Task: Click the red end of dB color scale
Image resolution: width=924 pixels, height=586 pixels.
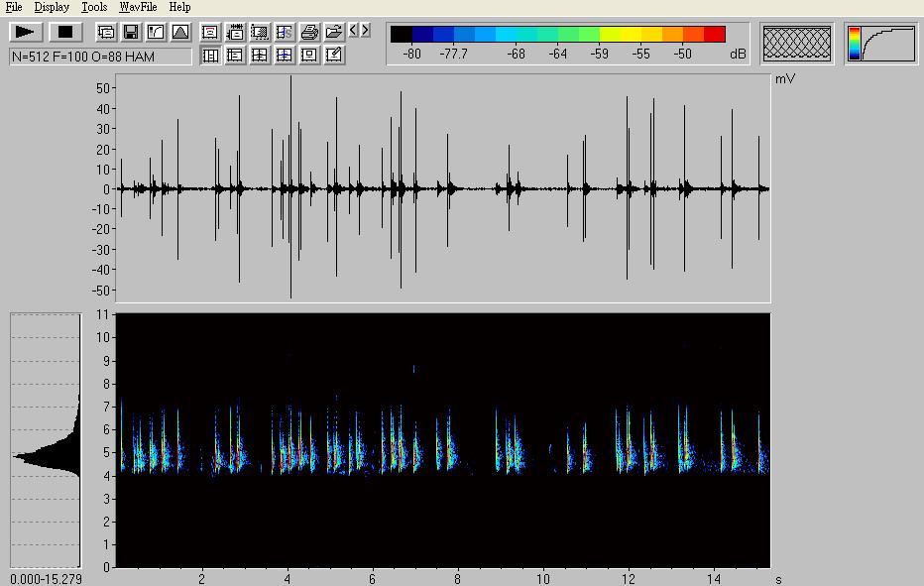Action: 714,35
